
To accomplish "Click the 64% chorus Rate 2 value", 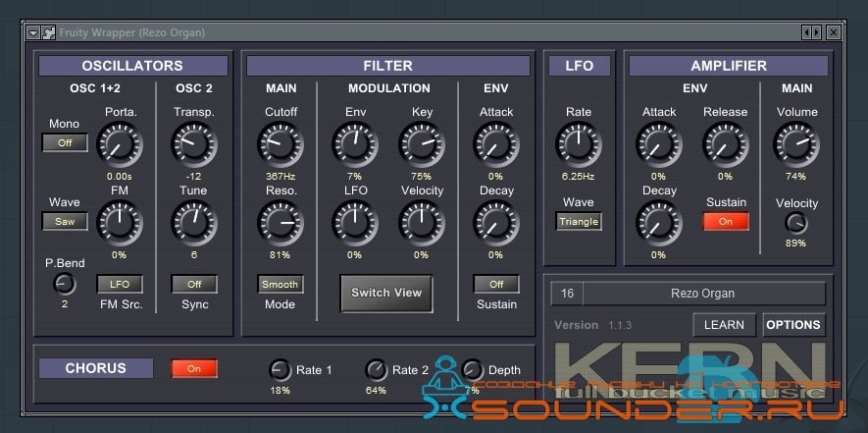I will [376, 390].
